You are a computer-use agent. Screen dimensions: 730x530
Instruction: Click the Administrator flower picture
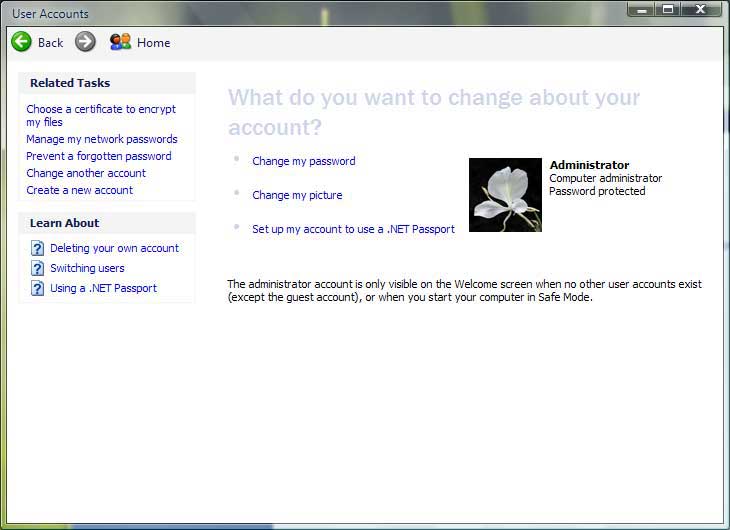(x=505, y=195)
